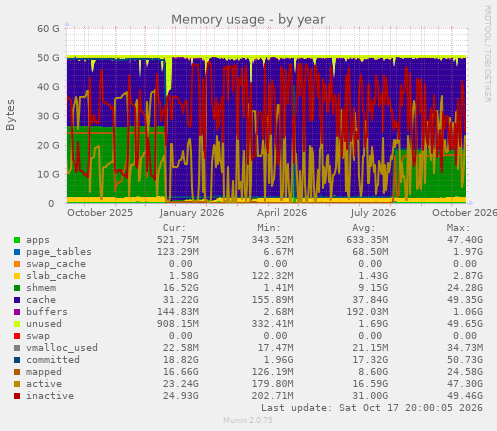Click slab_cache average value 1.43G
497x431 pixels.
point(373,276)
